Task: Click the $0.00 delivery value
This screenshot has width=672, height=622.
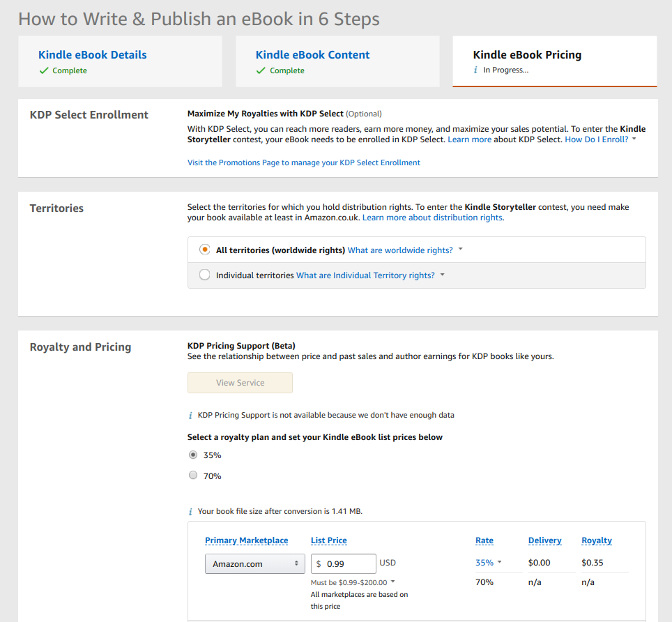Action: (x=539, y=563)
